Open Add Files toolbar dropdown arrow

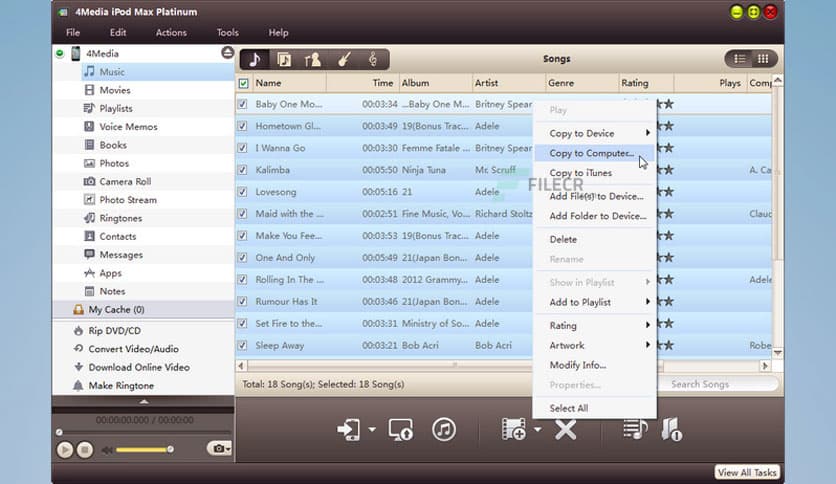[537, 429]
